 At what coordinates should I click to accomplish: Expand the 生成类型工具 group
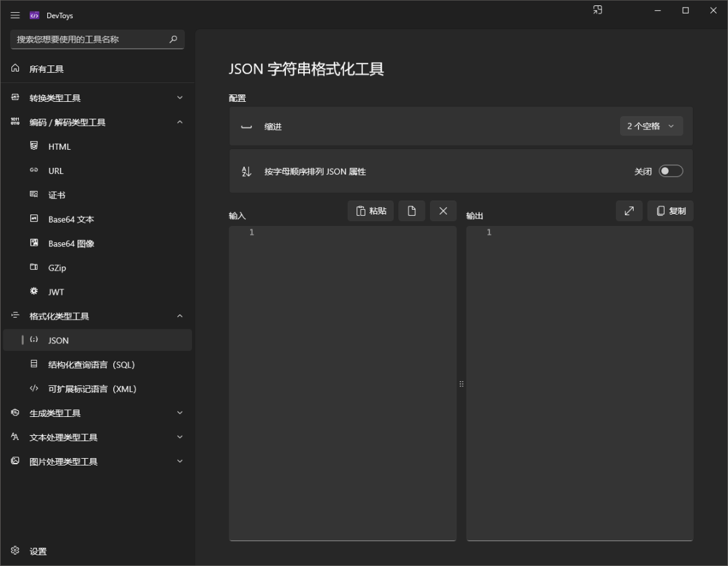coord(97,413)
